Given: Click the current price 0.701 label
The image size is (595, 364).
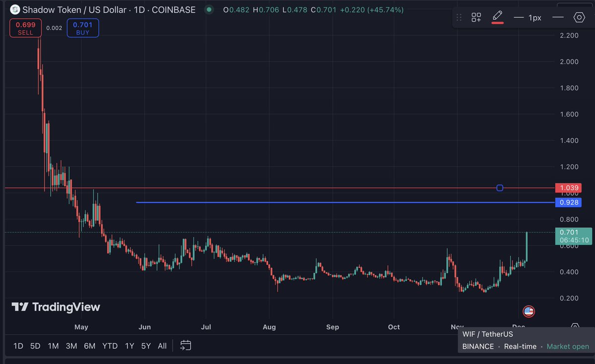Looking at the screenshot, I should pyautogui.click(x=574, y=236).
